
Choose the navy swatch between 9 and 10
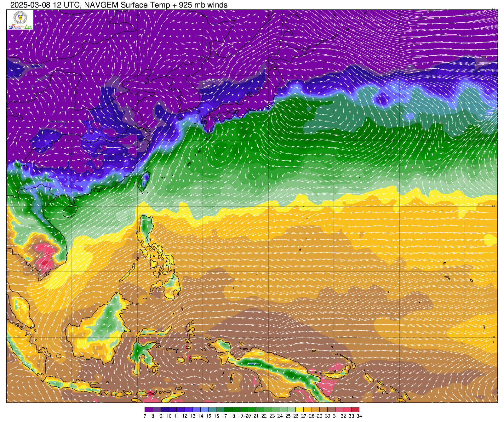pos(165,410)
